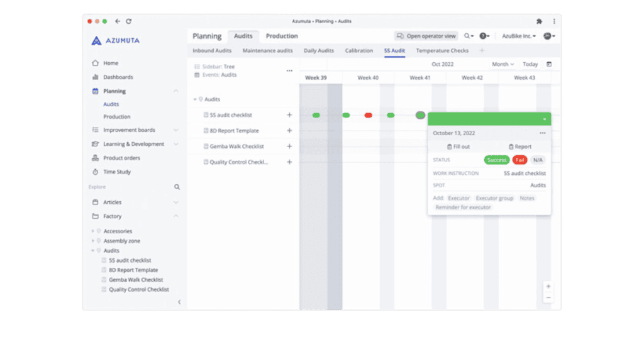Open the browser extensions puzzle icon

(539, 21)
